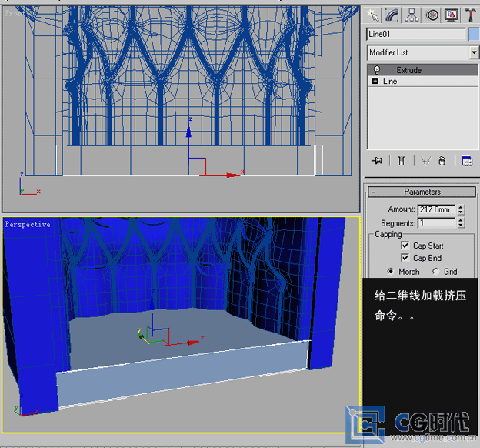This screenshot has width=480, height=448.
Task: Select the Morph radio button
Action: (x=390, y=272)
